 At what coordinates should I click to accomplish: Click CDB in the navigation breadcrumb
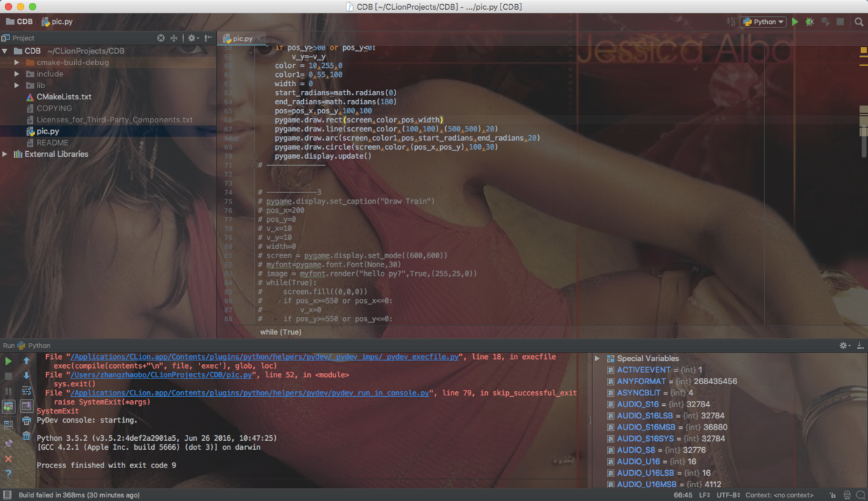[19, 22]
